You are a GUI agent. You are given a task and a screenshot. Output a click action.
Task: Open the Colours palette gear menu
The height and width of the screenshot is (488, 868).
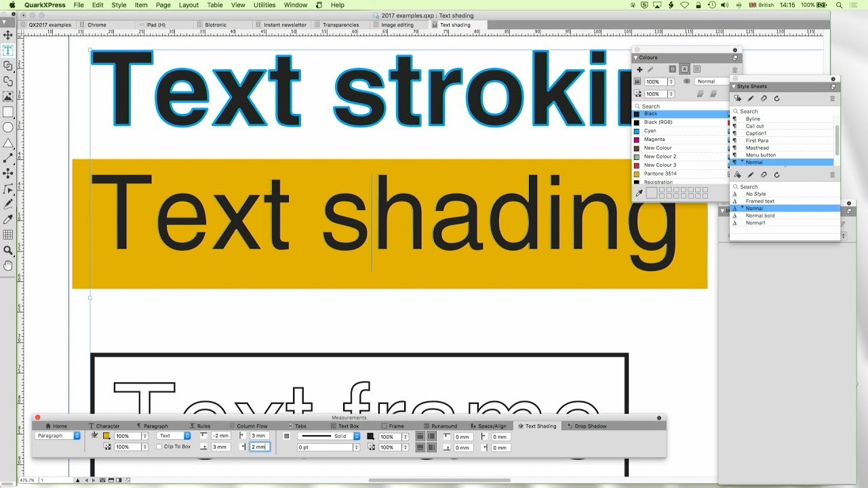[734, 50]
